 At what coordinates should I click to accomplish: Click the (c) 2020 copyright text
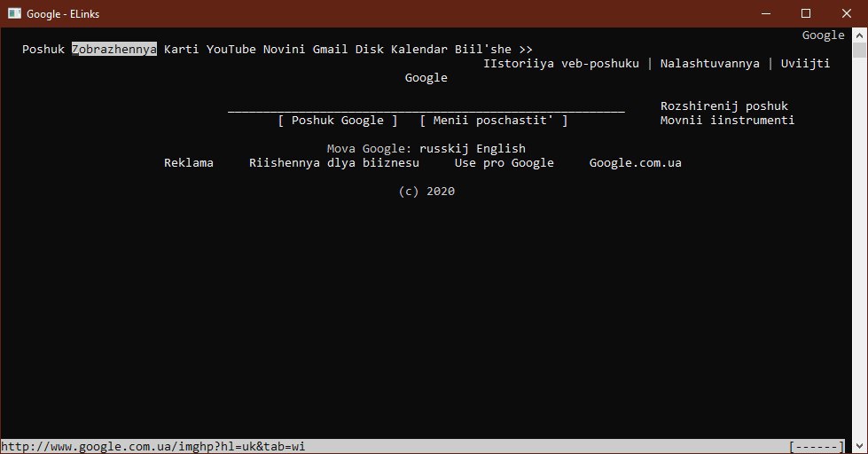tap(426, 191)
